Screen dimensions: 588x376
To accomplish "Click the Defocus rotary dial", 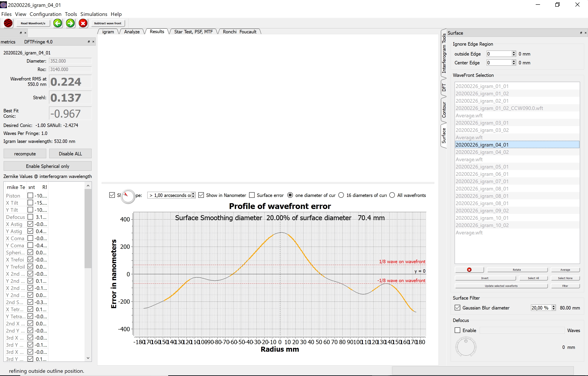I will (466, 347).
